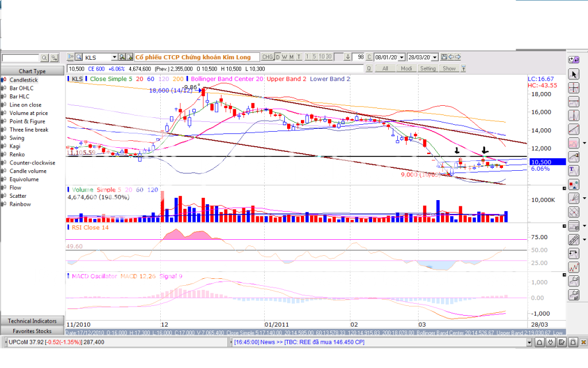This screenshot has height=368, width=588.
Task: Click the symbol search input field
Action: point(20,58)
